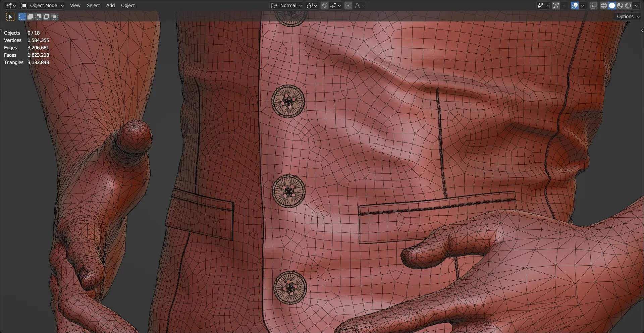Switch to Wireframe viewport shading
This screenshot has height=333, width=644.
coord(604,5)
